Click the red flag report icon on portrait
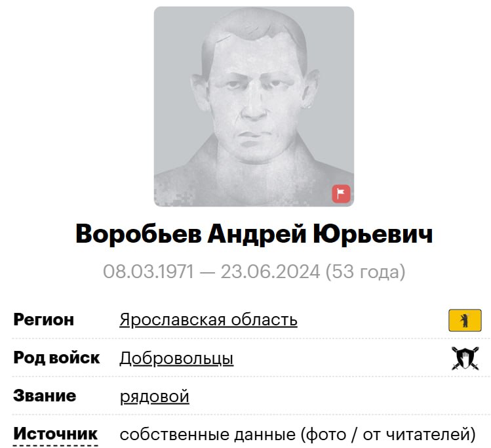 [x=341, y=194]
